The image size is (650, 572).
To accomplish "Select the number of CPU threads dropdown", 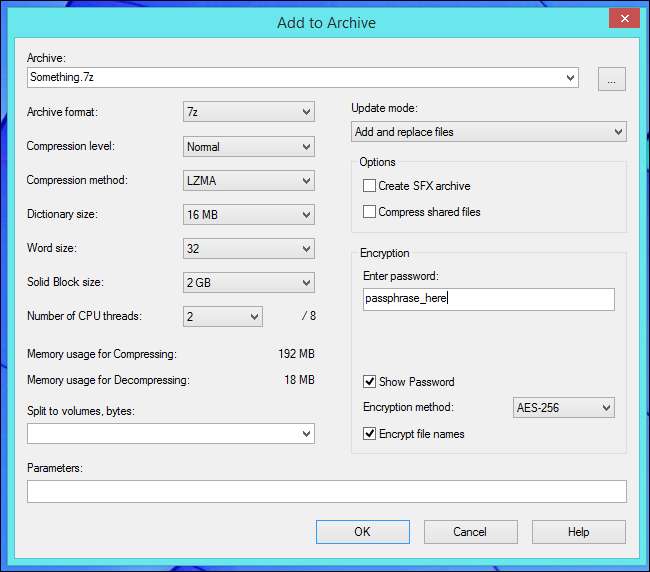I will pos(223,317).
